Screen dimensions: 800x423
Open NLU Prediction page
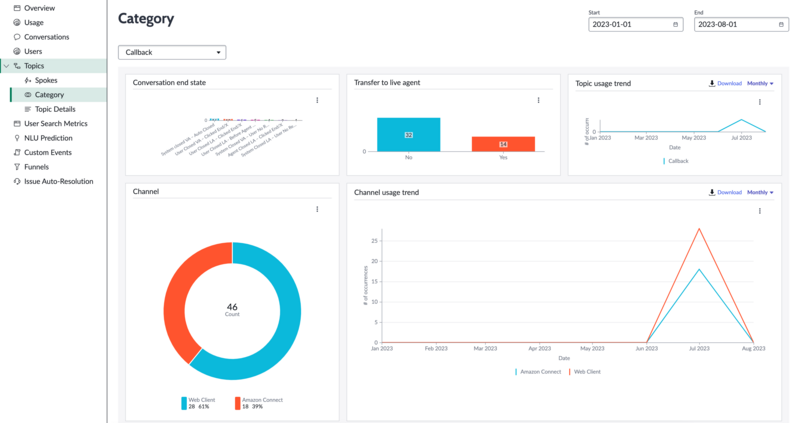point(48,138)
